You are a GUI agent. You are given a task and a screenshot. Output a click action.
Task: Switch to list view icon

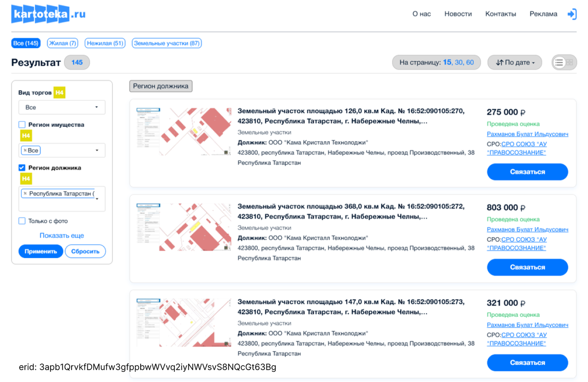pyautogui.click(x=559, y=62)
